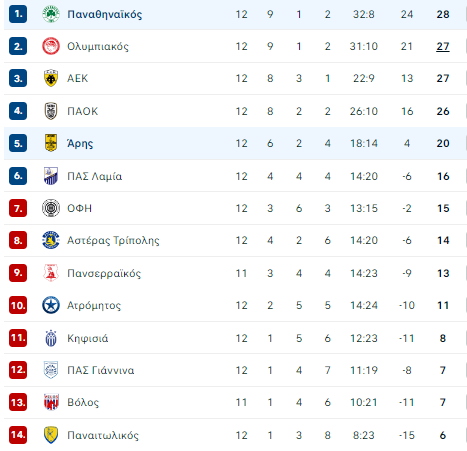The width and height of the screenshot is (467, 451).
Task: Click the ΠΑΣ Λαμία crest icon
Action: (51, 176)
